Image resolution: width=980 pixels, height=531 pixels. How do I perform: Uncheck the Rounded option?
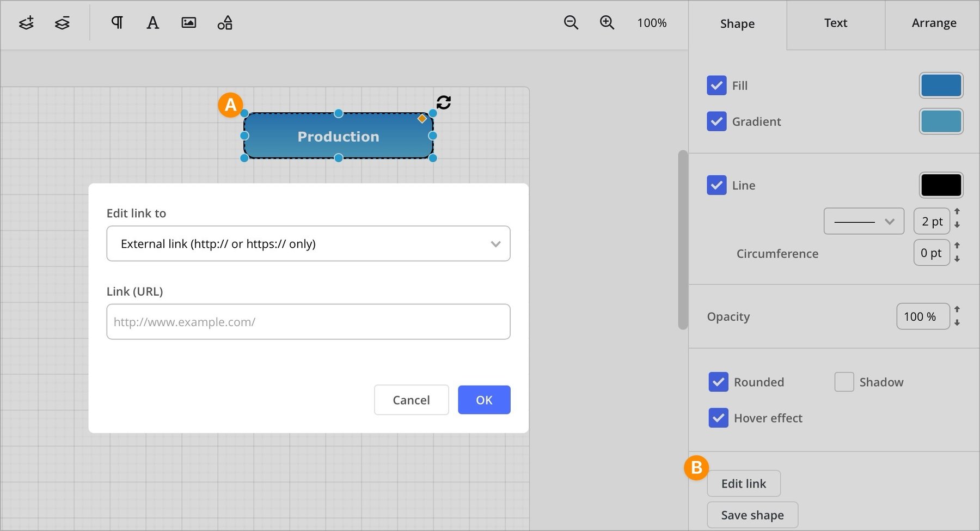click(719, 382)
